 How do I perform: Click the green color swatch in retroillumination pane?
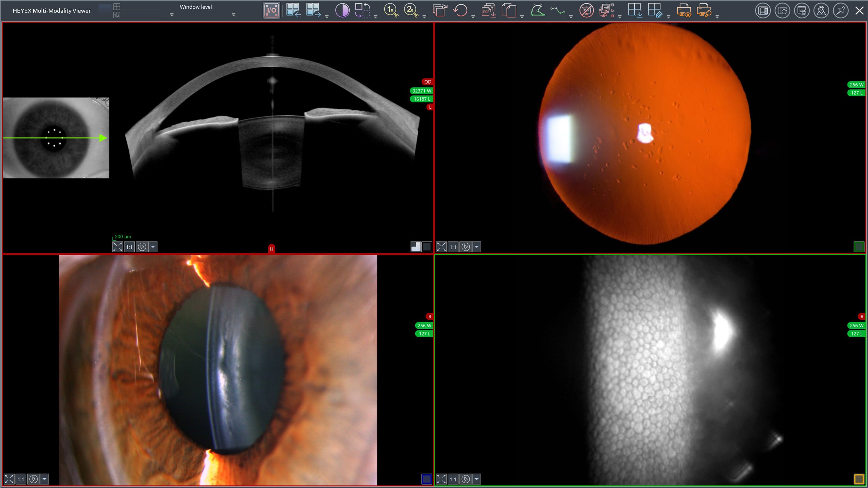coord(859,247)
